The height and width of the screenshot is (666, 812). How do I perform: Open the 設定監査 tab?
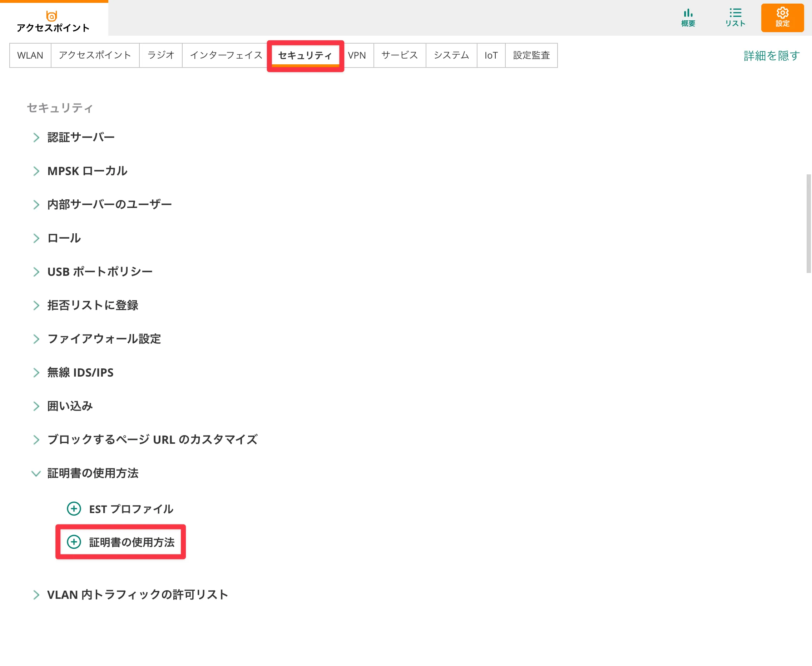(531, 55)
